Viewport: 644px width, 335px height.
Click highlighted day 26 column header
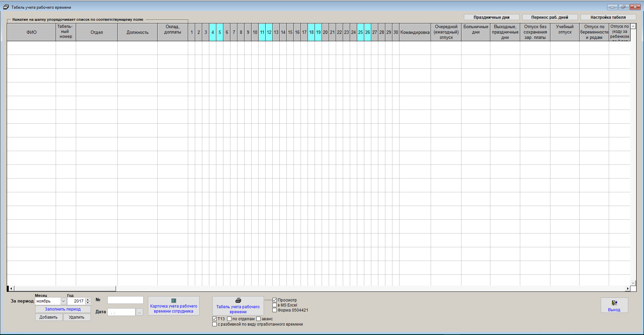(368, 32)
